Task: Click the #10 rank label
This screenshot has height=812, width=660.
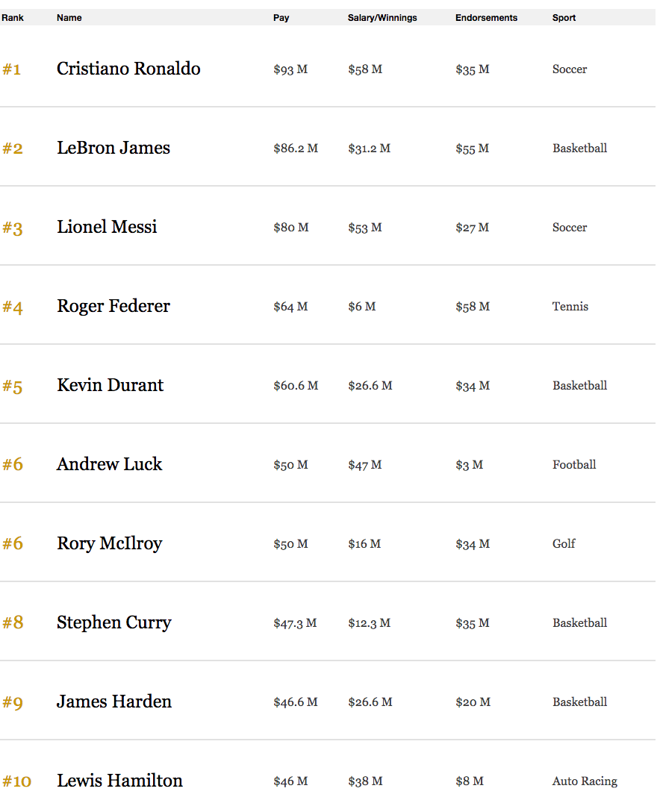Action: click(16, 781)
